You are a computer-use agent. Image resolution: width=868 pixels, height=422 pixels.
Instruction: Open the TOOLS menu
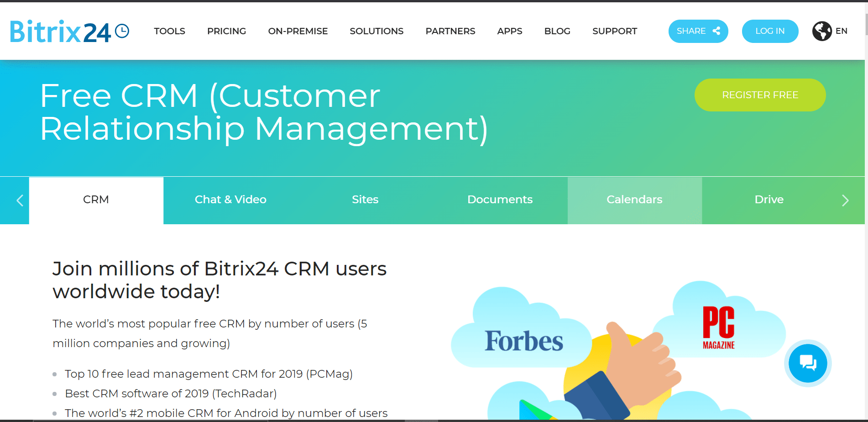[169, 31]
